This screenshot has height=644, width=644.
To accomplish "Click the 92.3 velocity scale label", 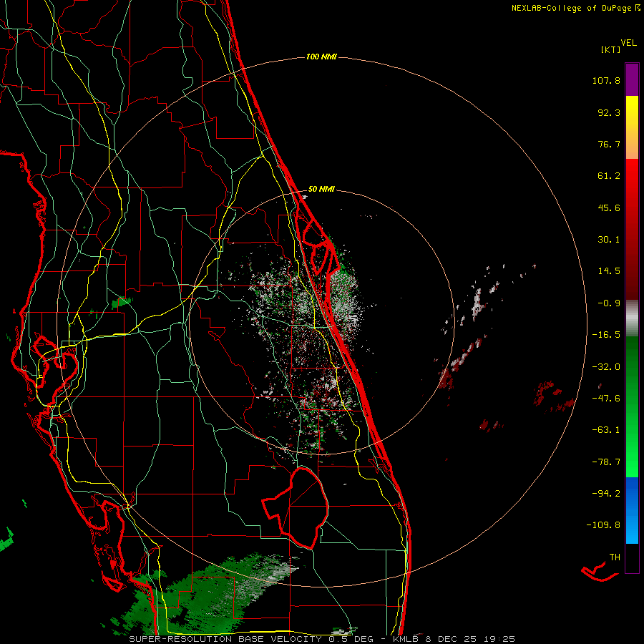I will pyautogui.click(x=609, y=112).
